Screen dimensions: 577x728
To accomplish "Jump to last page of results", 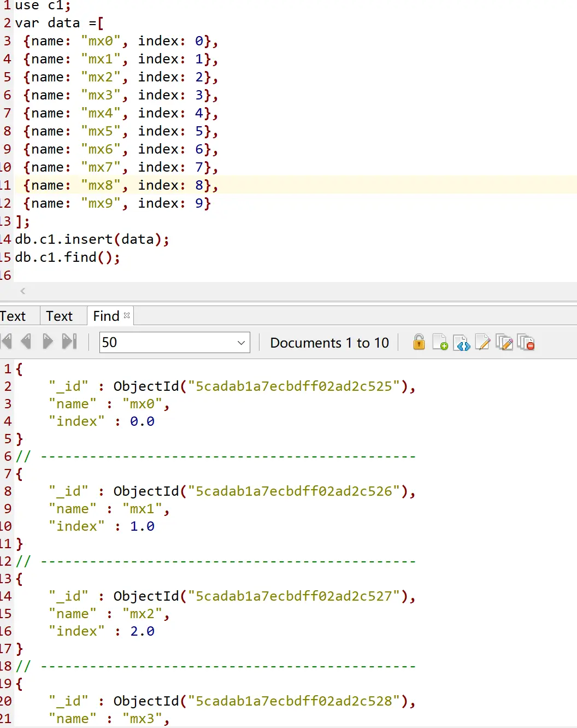I will tap(69, 342).
